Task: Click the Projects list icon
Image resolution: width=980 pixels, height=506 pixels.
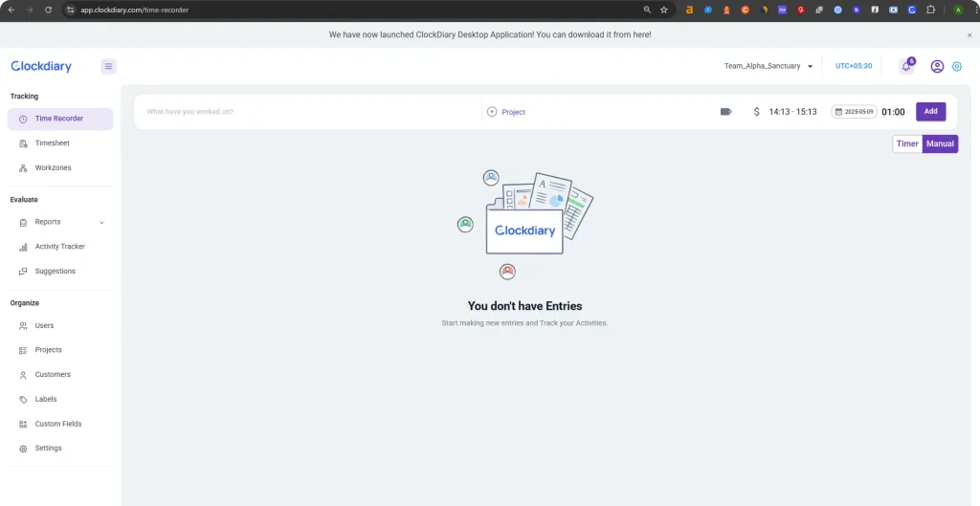Action: (x=23, y=350)
